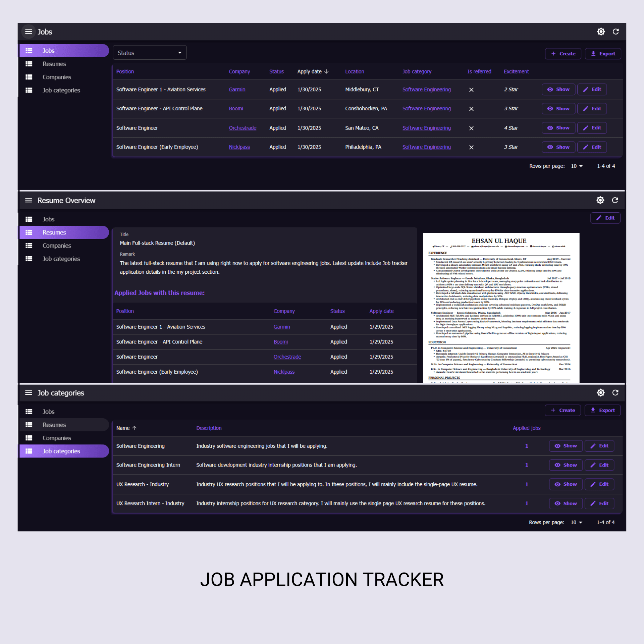Select Job categories in the top panel sidebar

[64, 90]
